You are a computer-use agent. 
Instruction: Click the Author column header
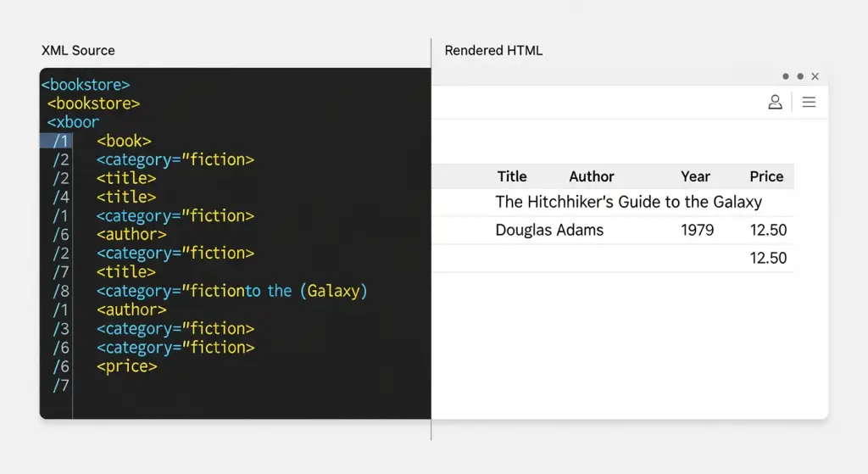pyautogui.click(x=591, y=176)
